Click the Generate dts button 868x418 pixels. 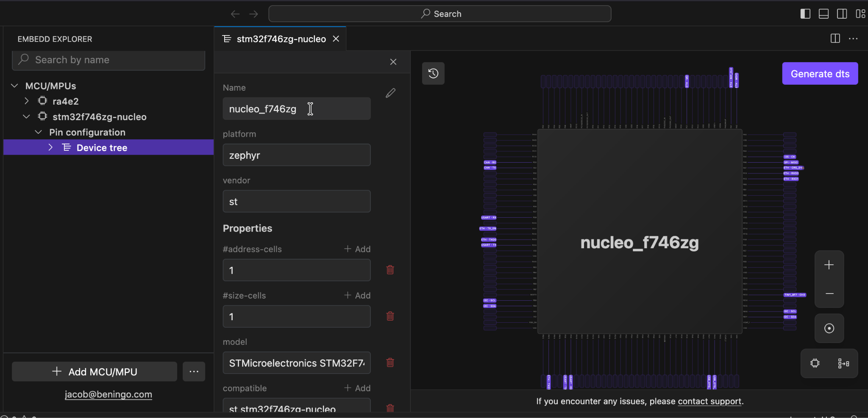pos(820,74)
